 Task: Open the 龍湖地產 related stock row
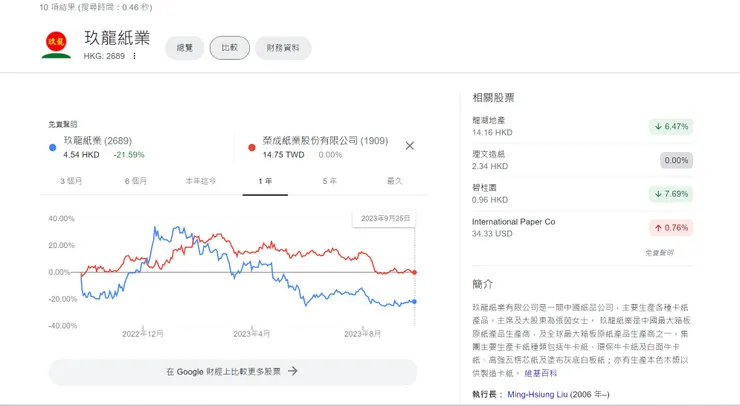pyautogui.click(x=582, y=126)
